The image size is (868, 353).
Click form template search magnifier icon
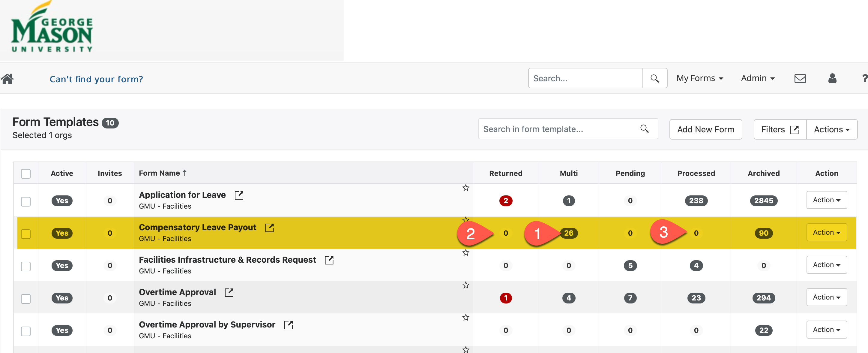[644, 129]
